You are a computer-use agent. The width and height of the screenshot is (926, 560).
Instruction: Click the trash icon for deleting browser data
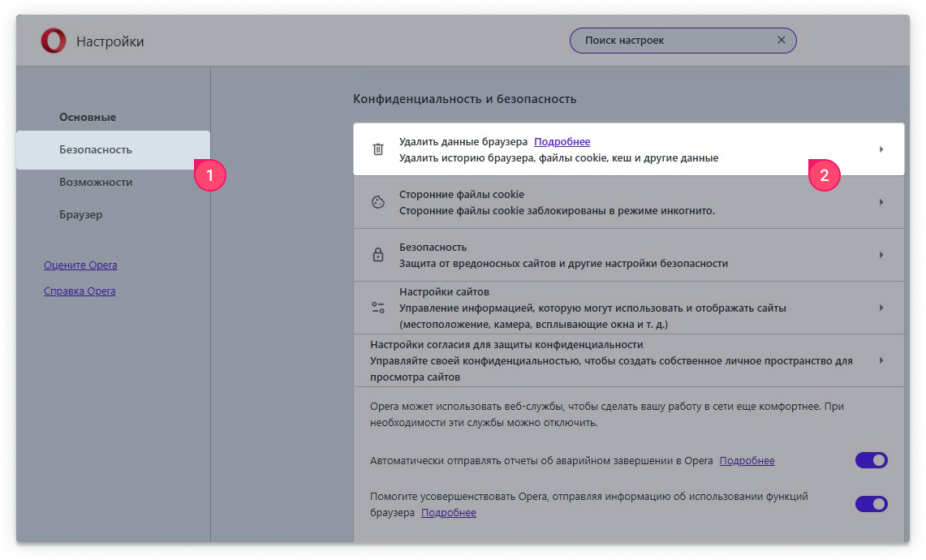pos(377,149)
